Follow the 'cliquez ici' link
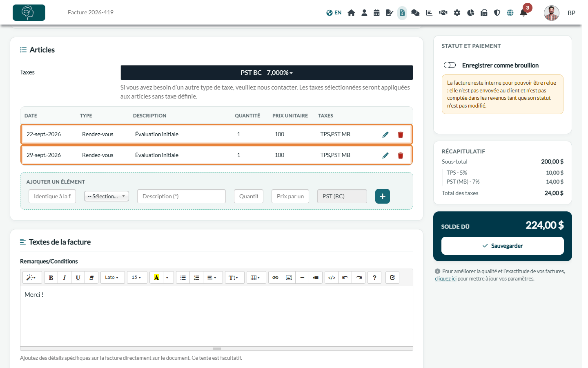This screenshot has width=588, height=368. (x=445, y=279)
